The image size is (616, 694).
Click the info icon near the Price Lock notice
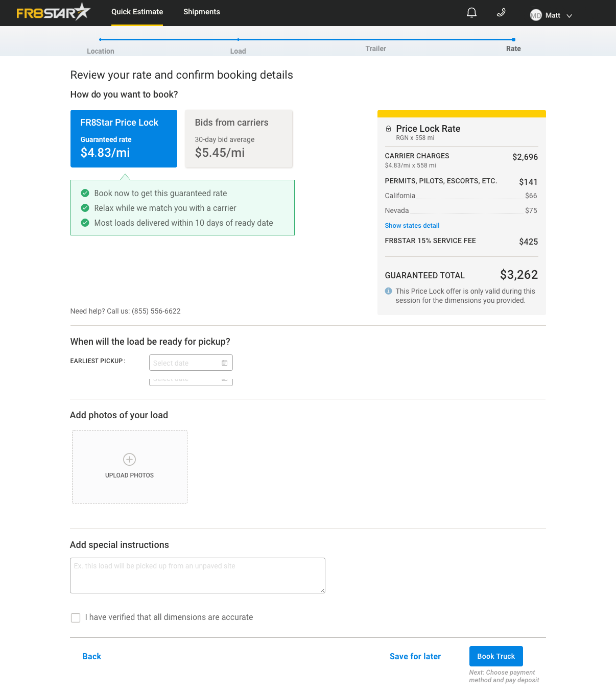pos(388,291)
